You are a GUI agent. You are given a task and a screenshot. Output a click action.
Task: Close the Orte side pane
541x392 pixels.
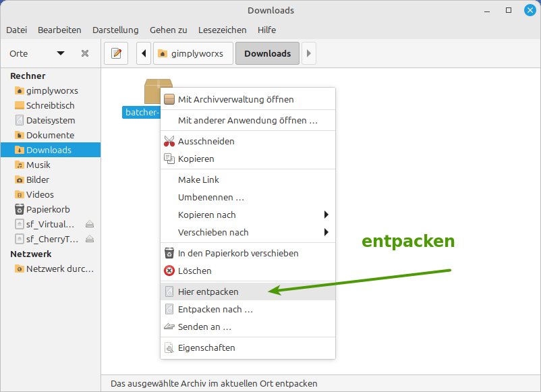coord(85,53)
